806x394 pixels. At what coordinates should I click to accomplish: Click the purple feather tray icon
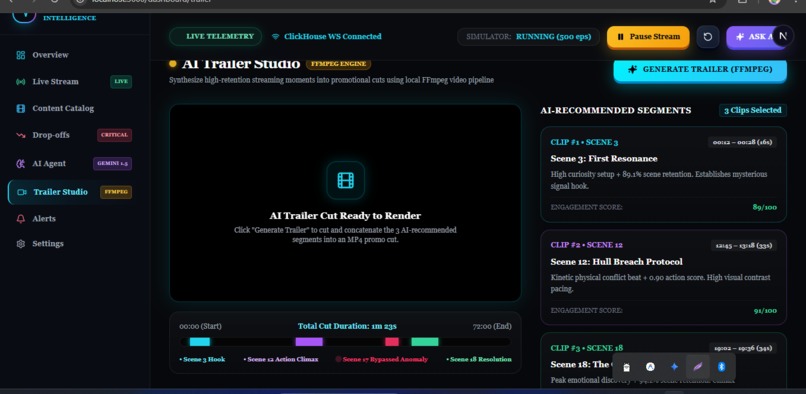pyautogui.click(x=698, y=367)
